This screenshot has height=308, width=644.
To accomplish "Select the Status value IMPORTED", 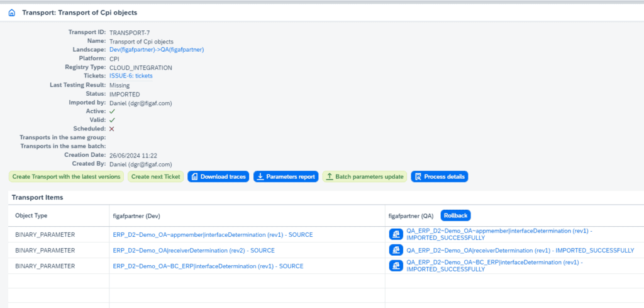I will (125, 94).
